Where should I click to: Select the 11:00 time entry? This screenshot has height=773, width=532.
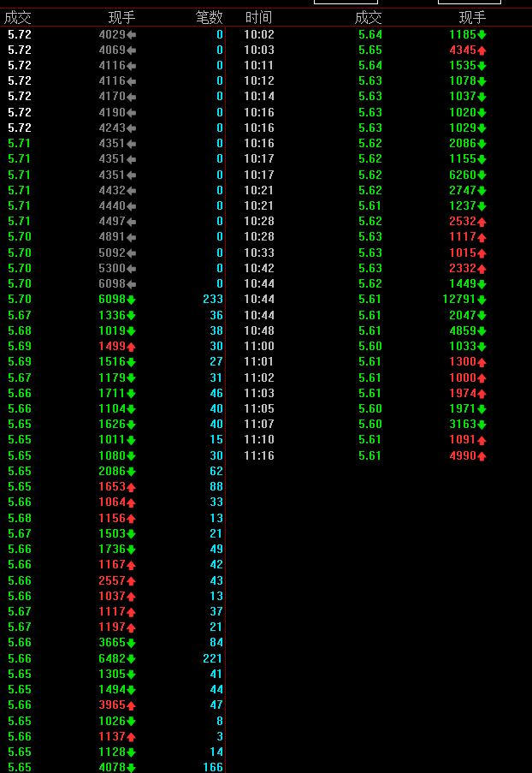(x=259, y=346)
